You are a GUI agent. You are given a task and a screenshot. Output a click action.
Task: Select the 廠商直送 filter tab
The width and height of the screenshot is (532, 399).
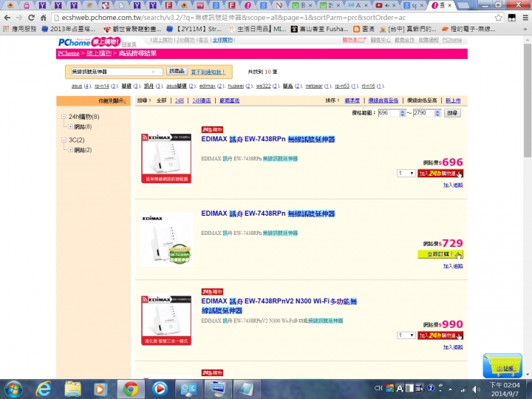click(x=229, y=100)
